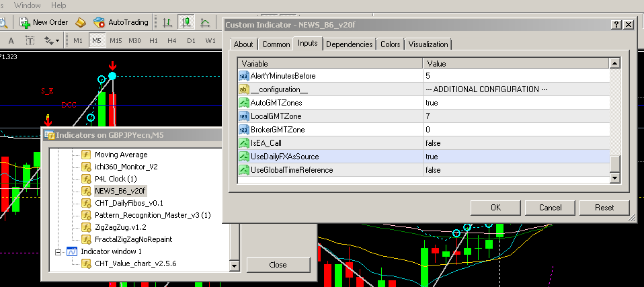Switch to the Inputs tab

tap(308, 44)
